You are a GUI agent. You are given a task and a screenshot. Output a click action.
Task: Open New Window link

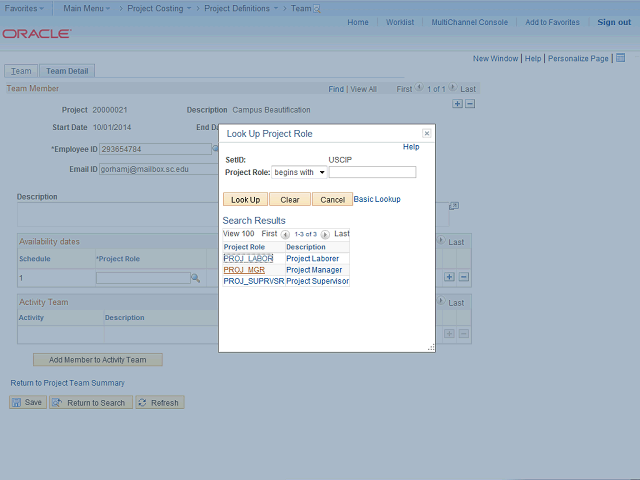click(496, 58)
